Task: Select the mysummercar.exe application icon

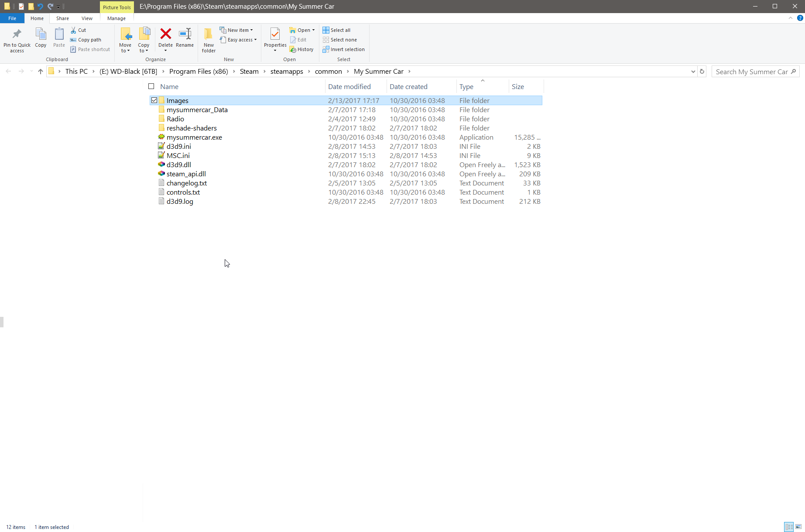Action: point(161,137)
